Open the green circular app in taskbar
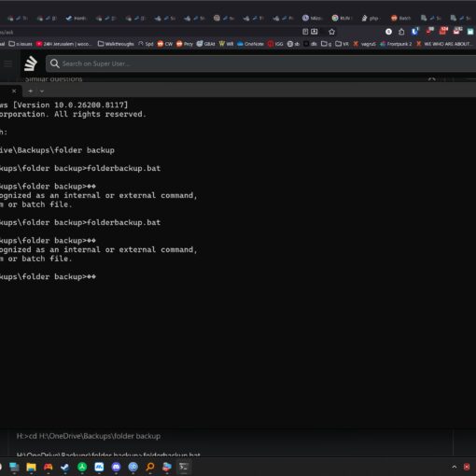 [x=82, y=467]
